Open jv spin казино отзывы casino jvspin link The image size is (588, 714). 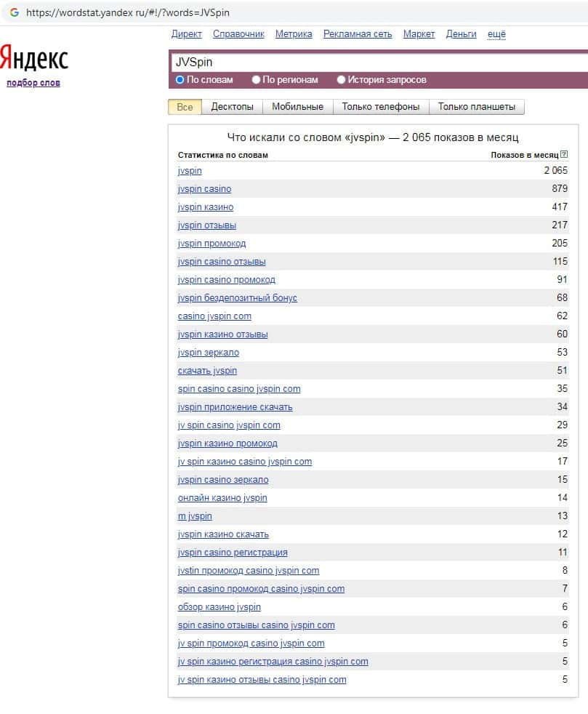262,681
